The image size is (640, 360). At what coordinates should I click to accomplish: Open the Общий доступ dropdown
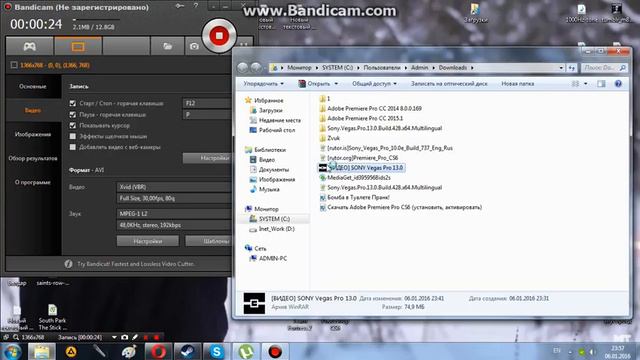tap(374, 84)
